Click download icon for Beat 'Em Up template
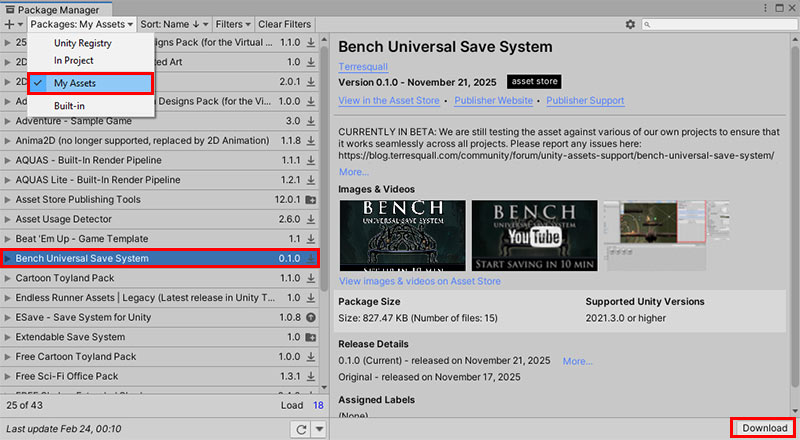Image resolution: width=800 pixels, height=440 pixels. click(311, 239)
